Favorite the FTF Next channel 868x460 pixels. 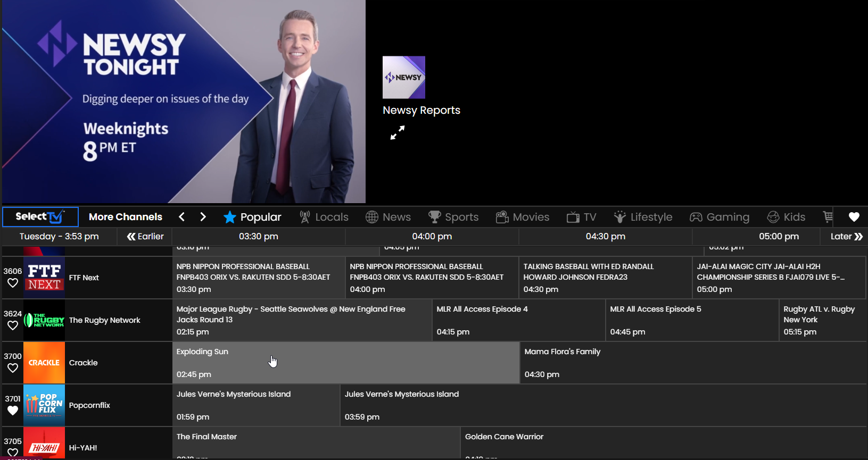[13, 283]
